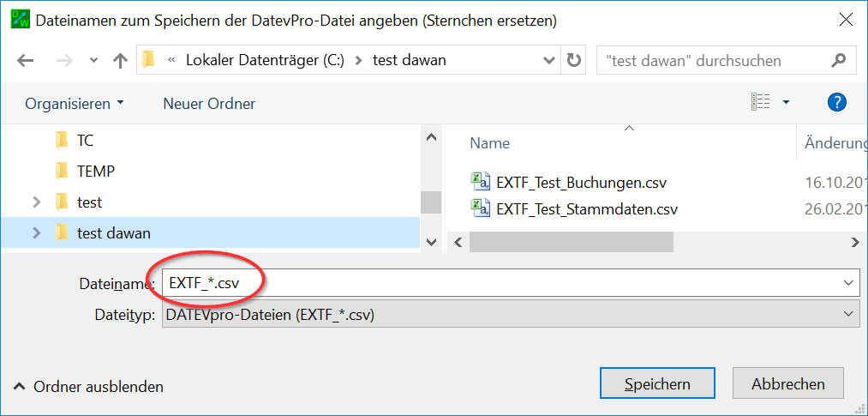Viewport: 868px width, 416px height.
Task: Open the Organisieren menu
Action: tap(75, 104)
